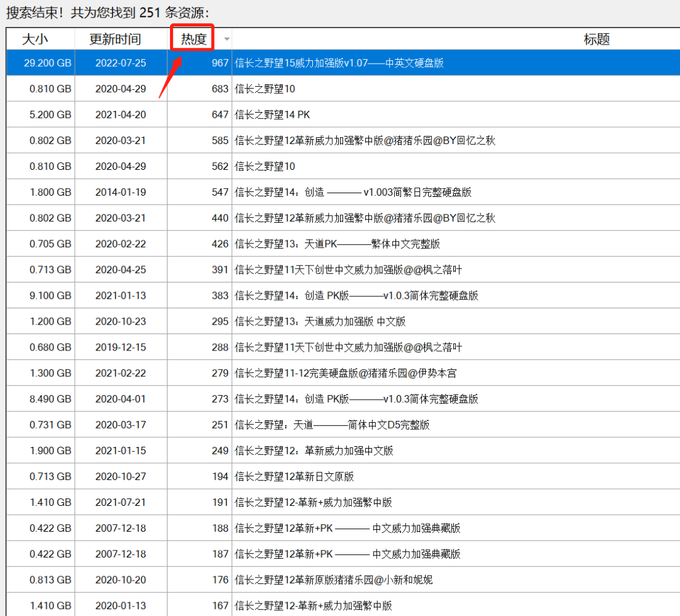The image size is (680, 616).
Task: Click the 2022-07-25 date cell
Action: point(120,63)
